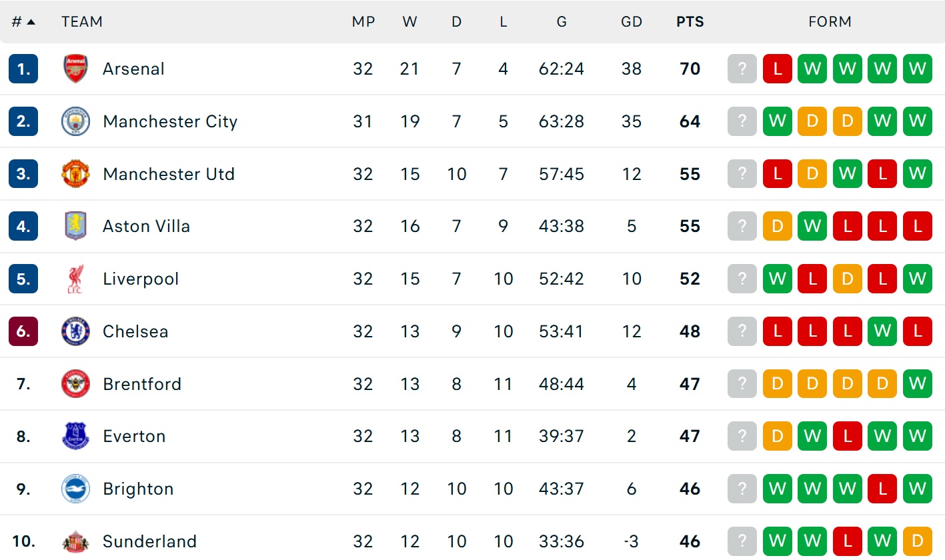This screenshot has height=560, width=945.
Task: Click the Brentford club badge
Action: [x=75, y=384]
